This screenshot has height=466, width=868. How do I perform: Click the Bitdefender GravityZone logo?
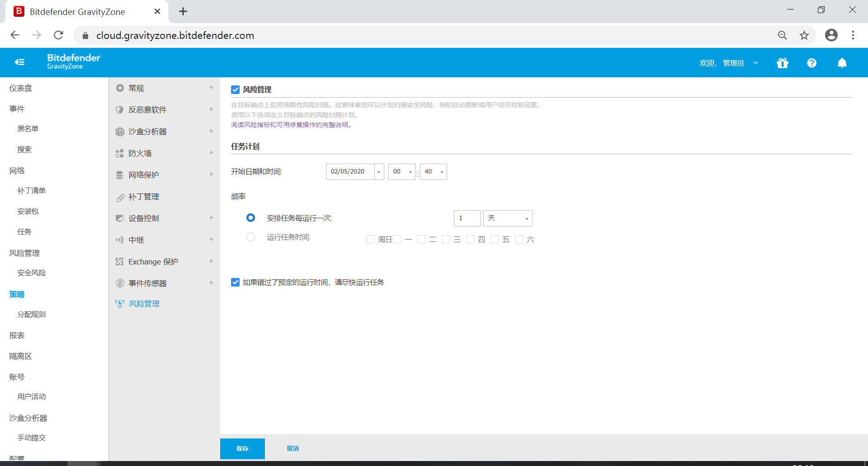point(73,61)
